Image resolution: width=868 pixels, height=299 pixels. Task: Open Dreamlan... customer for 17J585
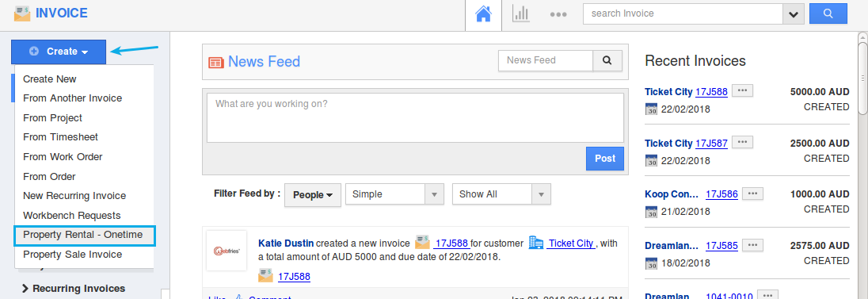672,245
